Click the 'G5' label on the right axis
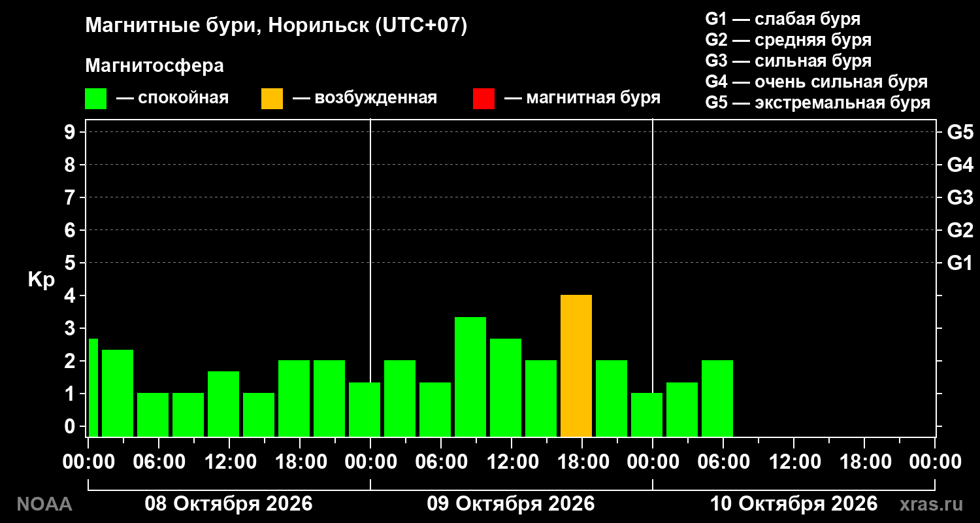 (960, 132)
